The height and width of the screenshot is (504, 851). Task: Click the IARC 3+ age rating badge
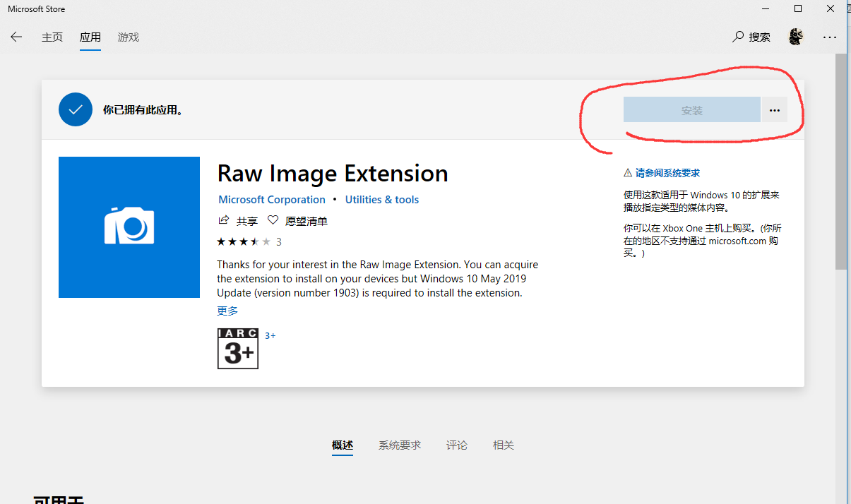(237, 348)
